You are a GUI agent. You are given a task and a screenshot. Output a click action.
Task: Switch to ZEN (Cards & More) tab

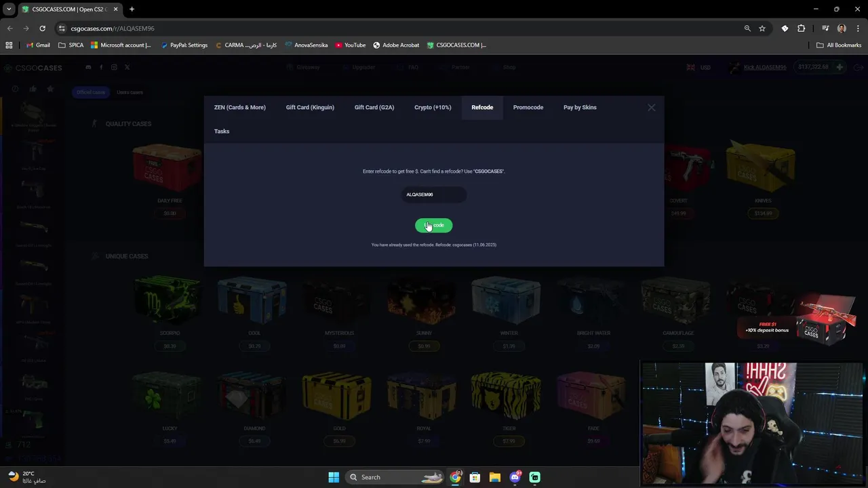click(x=239, y=107)
